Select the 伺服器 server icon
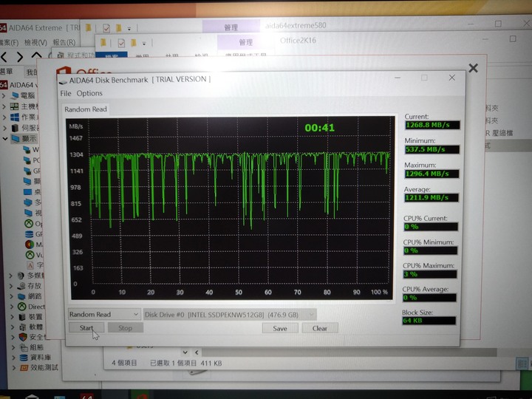This screenshot has width=532, height=399. pos(15,128)
